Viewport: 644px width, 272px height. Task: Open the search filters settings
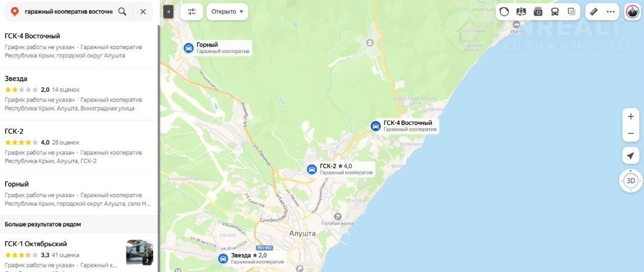(x=191, y=12)
